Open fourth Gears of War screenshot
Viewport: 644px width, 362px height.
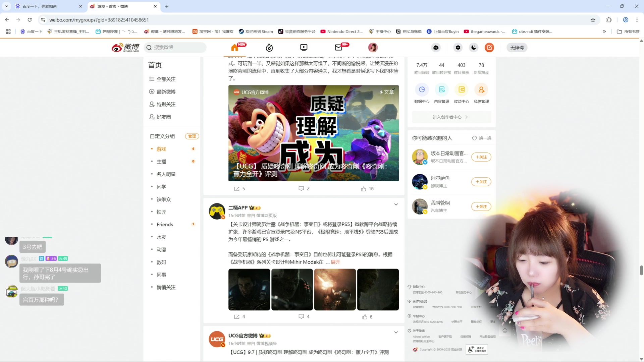point(378,290)
